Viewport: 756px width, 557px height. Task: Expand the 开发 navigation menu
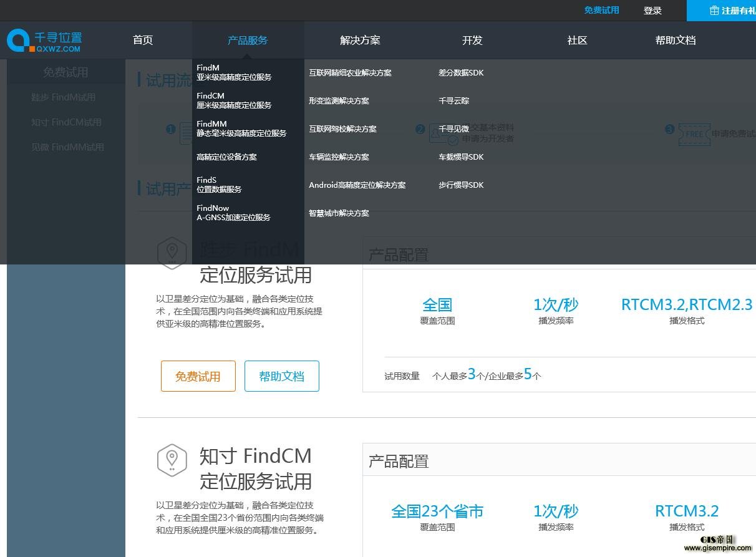click(472, 41)
